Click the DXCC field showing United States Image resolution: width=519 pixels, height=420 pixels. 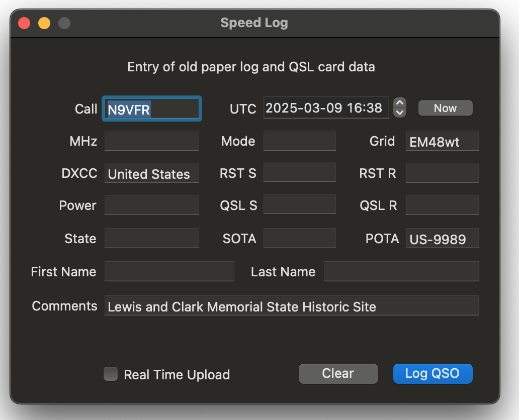(151, 173)
